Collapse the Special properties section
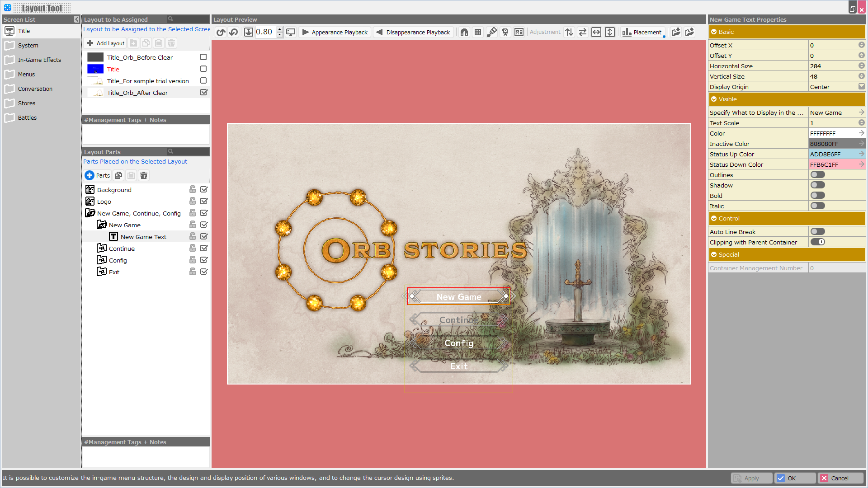Screen dimensions: 868x488 coord(714,255)
